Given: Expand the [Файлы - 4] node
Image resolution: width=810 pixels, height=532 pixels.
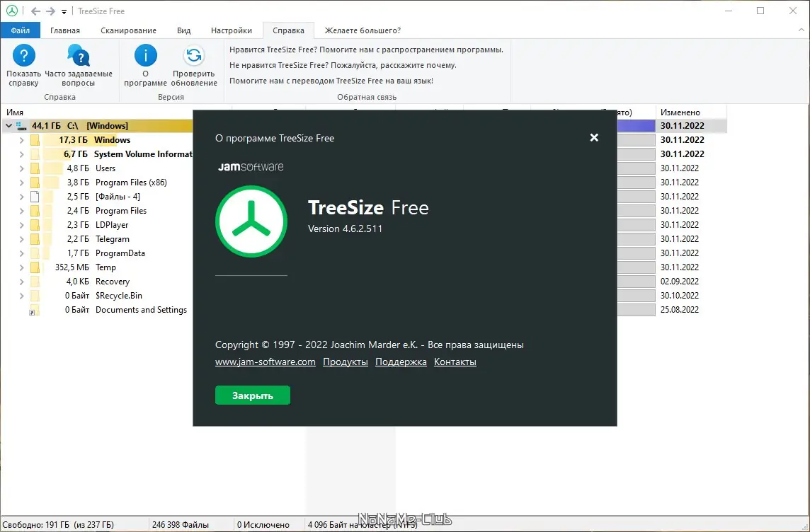Looking at the screenshot, I should point(22,197).
